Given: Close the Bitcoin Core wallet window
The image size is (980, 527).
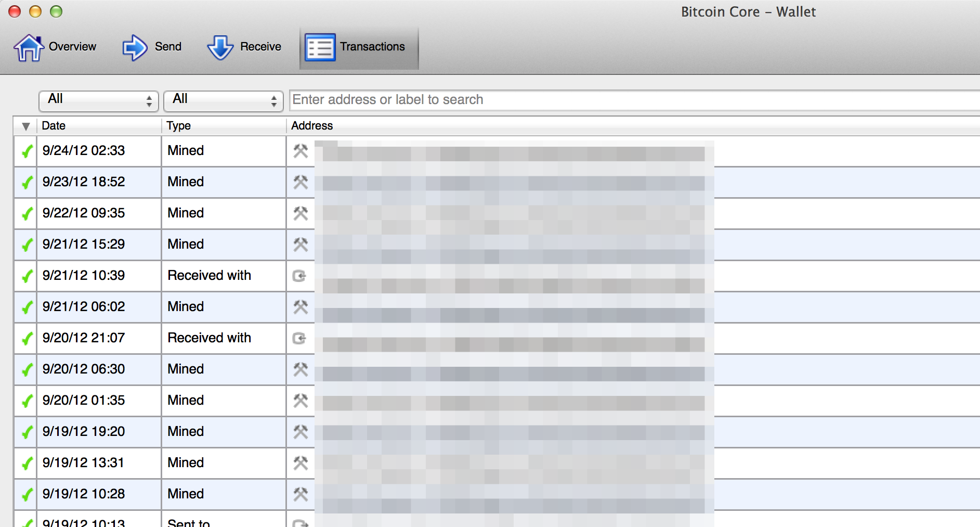Looking at the screenshot, I should tap(15, 11).
